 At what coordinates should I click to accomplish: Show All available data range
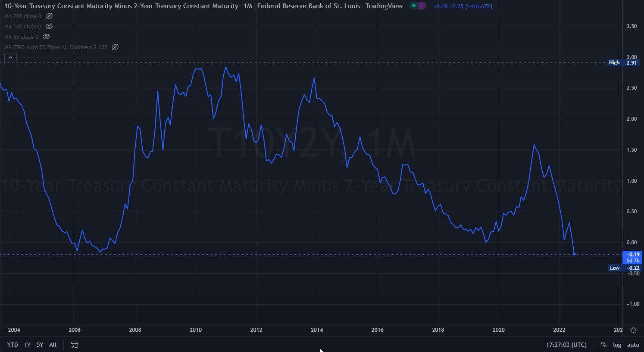pos(53,345)
